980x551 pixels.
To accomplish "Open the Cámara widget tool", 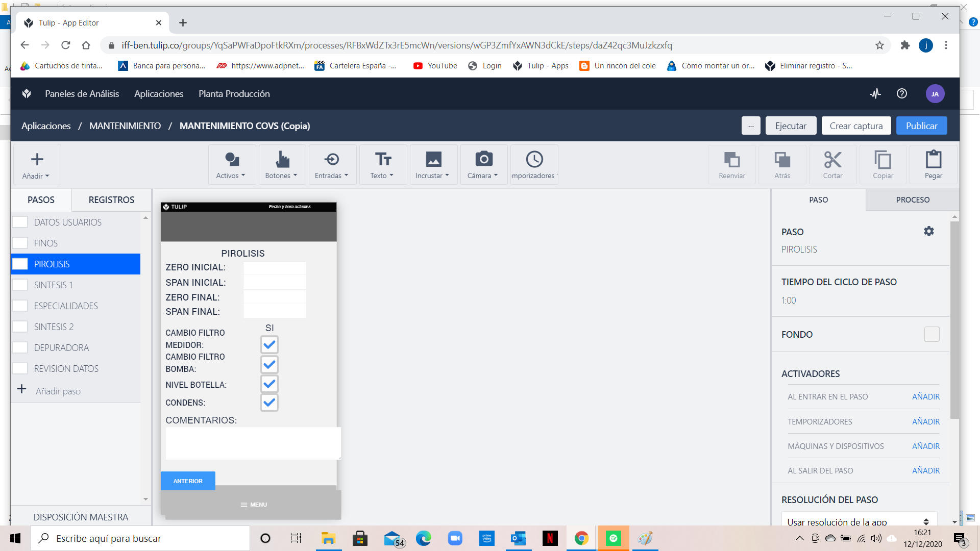I will 483,164.
